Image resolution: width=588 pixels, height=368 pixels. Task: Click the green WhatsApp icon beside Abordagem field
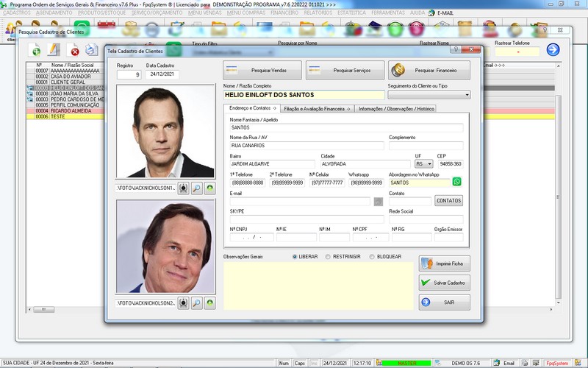[x=456, y=182]
